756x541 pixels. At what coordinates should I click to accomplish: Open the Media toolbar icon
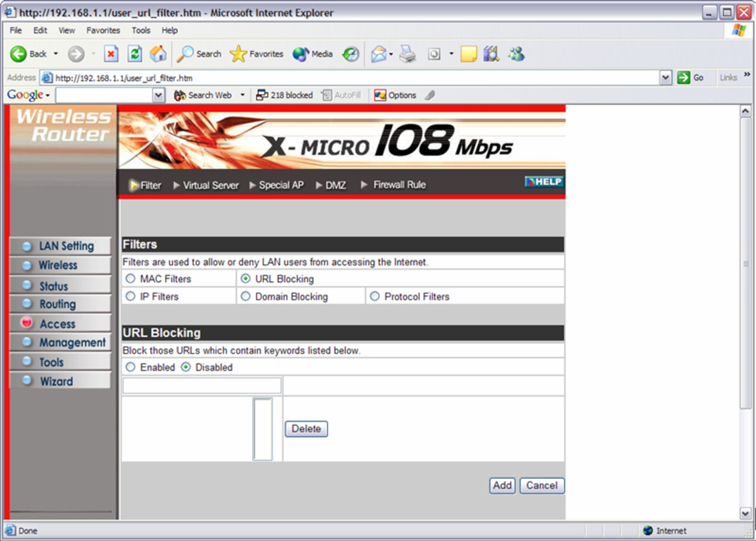(x=300, y=54)
